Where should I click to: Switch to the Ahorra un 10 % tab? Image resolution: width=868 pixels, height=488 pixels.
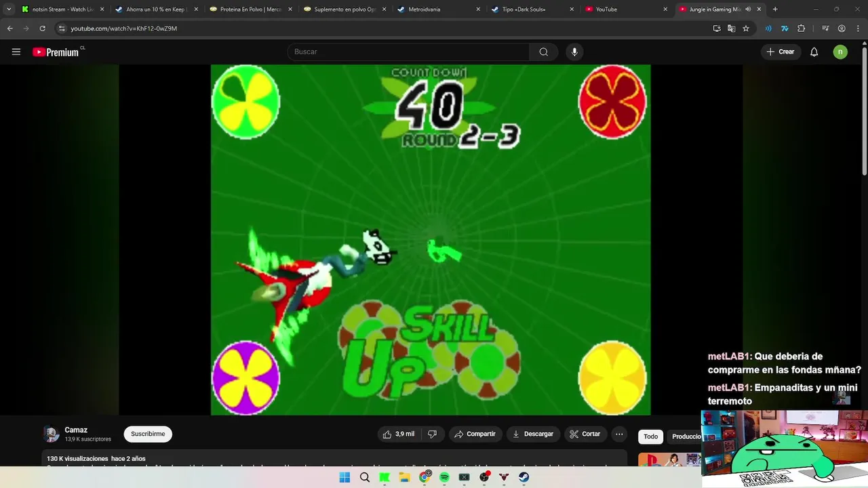[x=157, y=9]
